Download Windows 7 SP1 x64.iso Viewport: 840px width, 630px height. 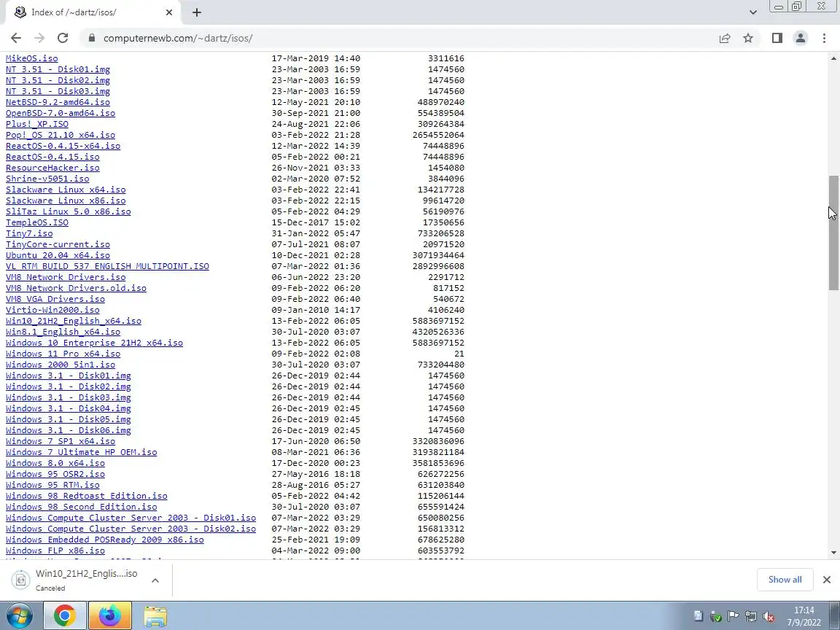click(x=61, y=441)
